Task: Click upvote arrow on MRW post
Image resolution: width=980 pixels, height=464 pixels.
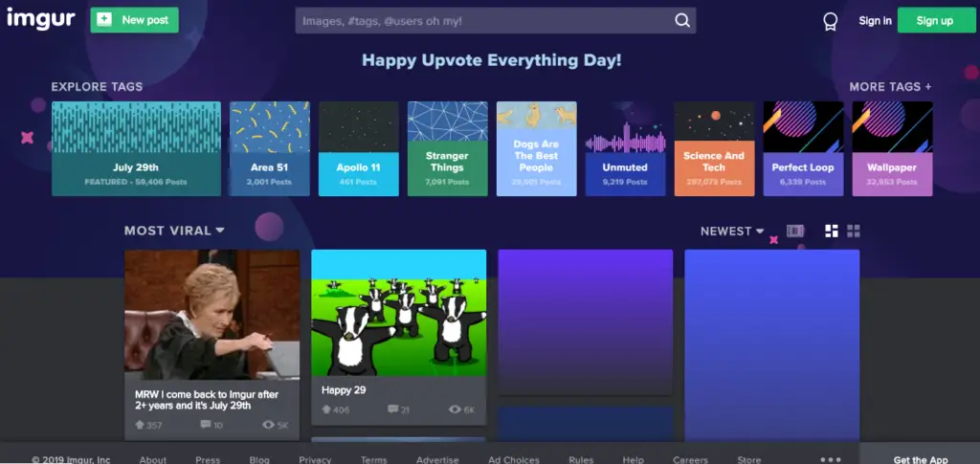Action: 140,425
